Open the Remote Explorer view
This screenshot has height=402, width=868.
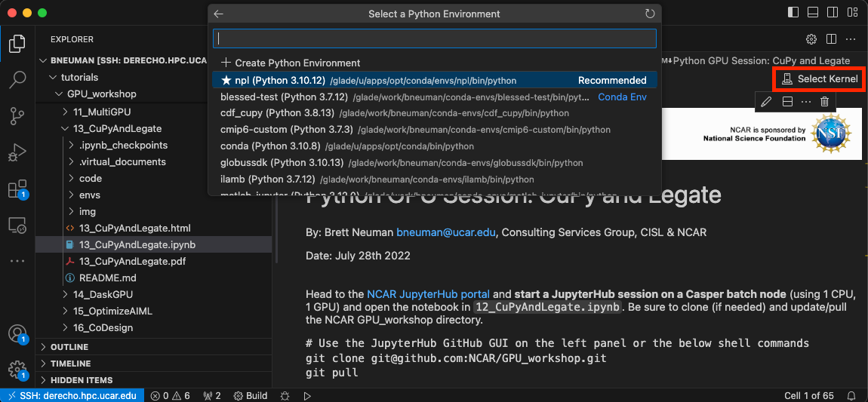17,225
